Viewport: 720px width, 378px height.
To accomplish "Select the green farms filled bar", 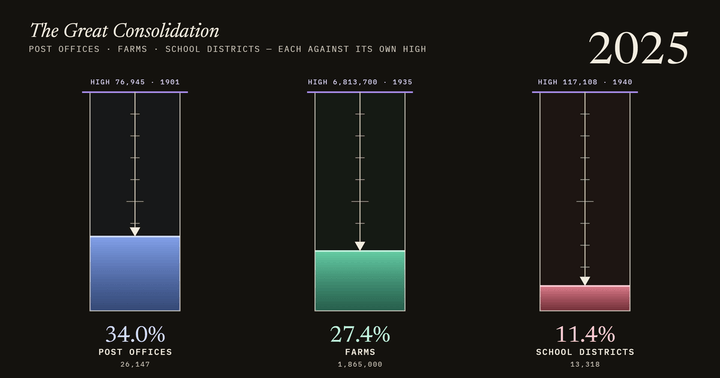I will coord(360,281).
